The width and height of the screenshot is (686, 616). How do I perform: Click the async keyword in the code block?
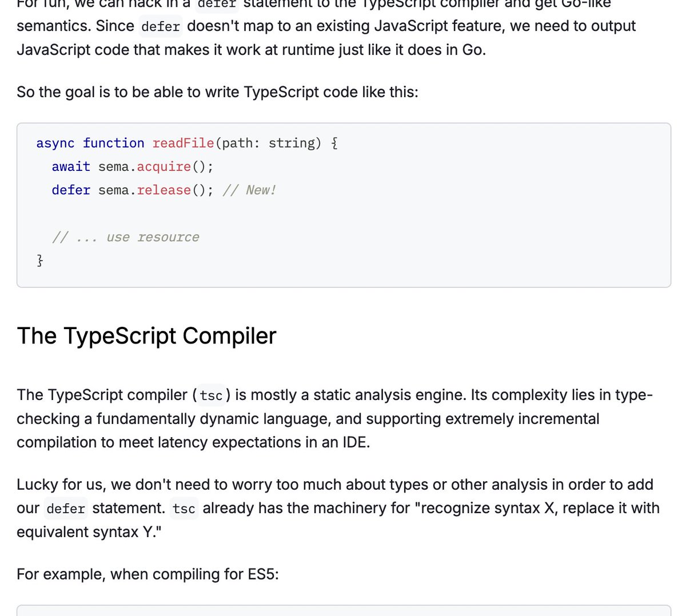(55, 143)
